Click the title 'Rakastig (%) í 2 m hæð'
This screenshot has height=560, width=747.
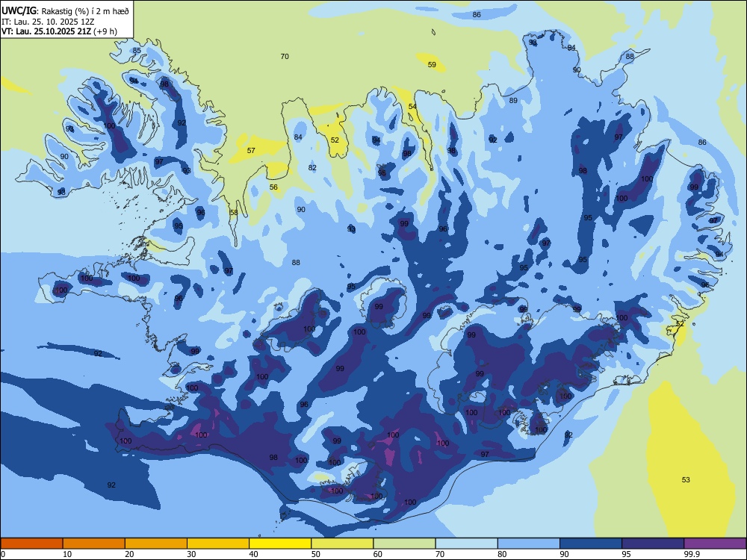pyautogui.click(x=85, y=11)
